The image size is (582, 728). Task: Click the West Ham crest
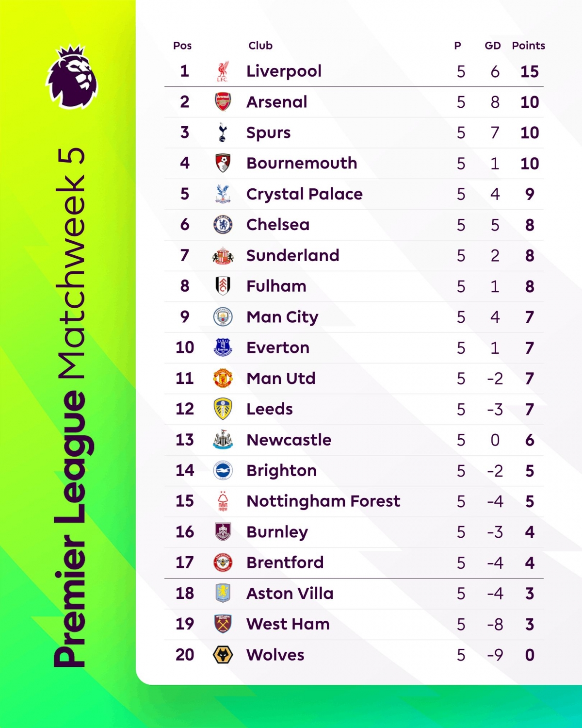(x=223, y=624)
